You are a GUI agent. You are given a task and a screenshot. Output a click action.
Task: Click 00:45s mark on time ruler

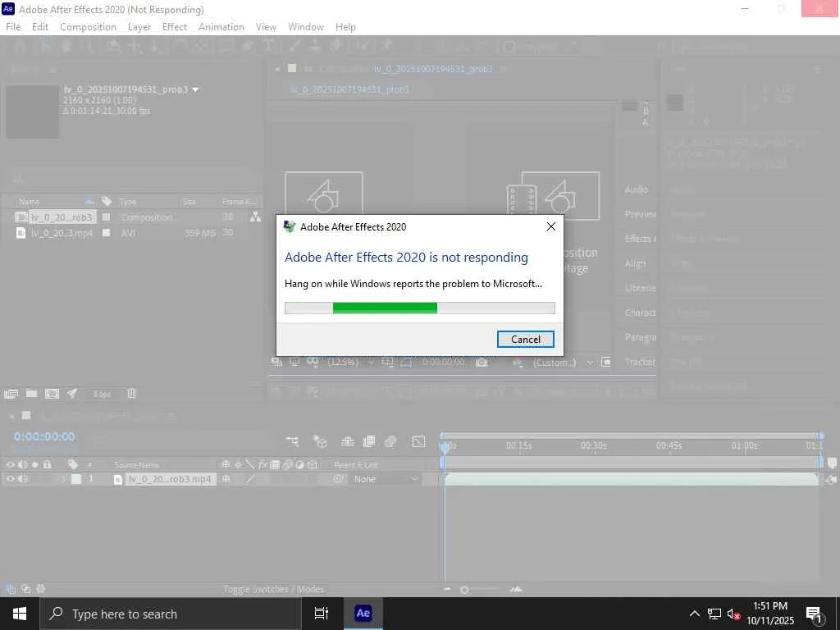click(x=669, y=445)
